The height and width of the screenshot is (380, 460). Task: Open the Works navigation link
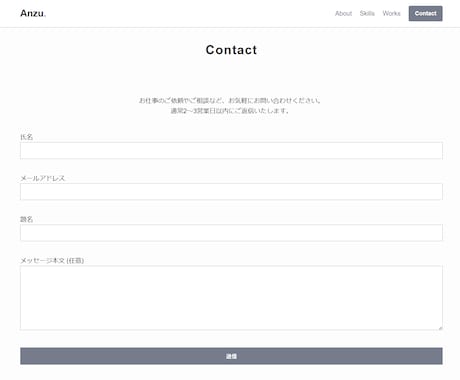pos(391,13)
